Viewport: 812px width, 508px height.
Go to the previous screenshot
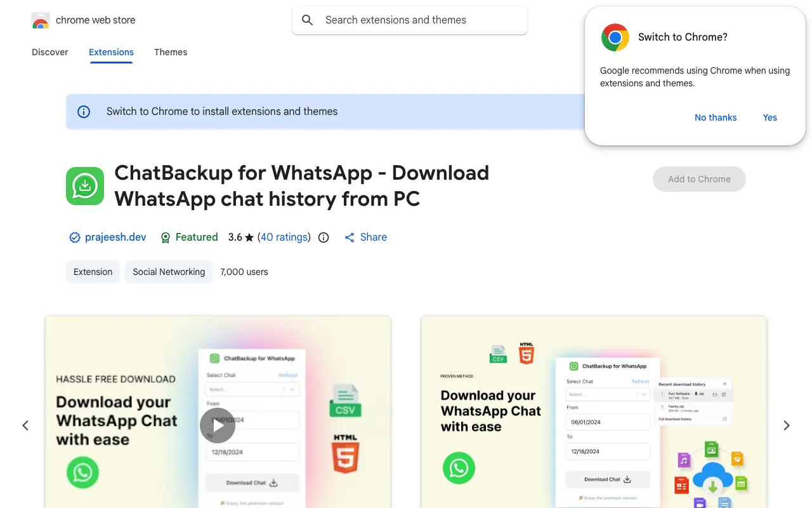[25, 425]
